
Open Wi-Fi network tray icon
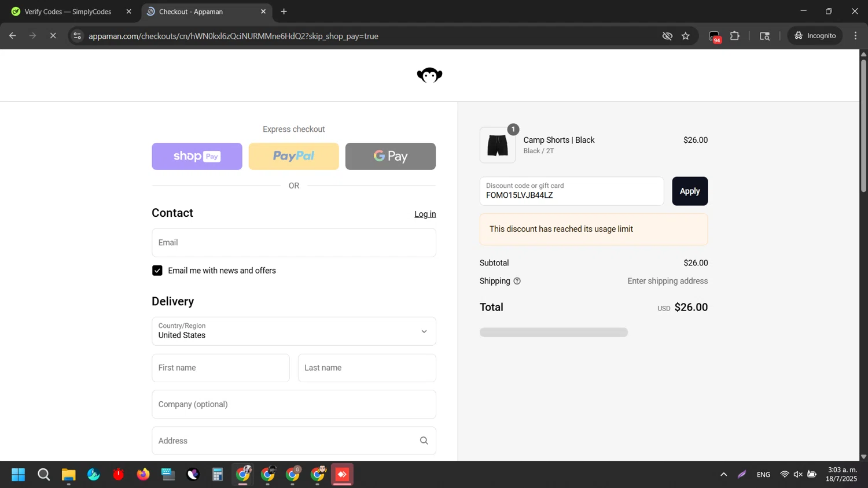pos(784,475)
